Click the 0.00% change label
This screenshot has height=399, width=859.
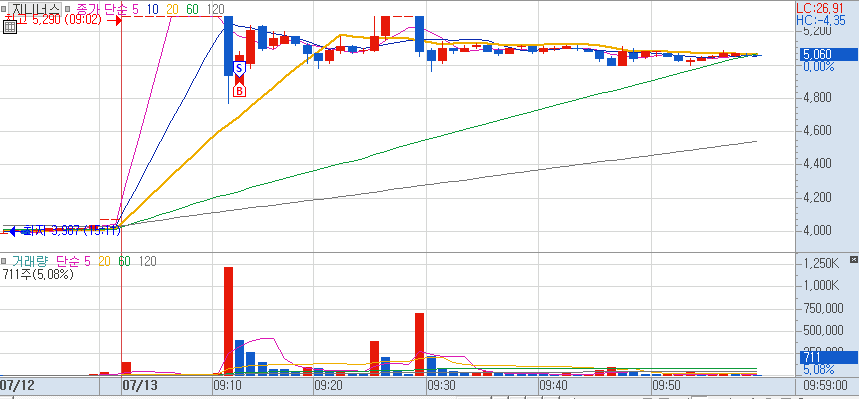818,66
